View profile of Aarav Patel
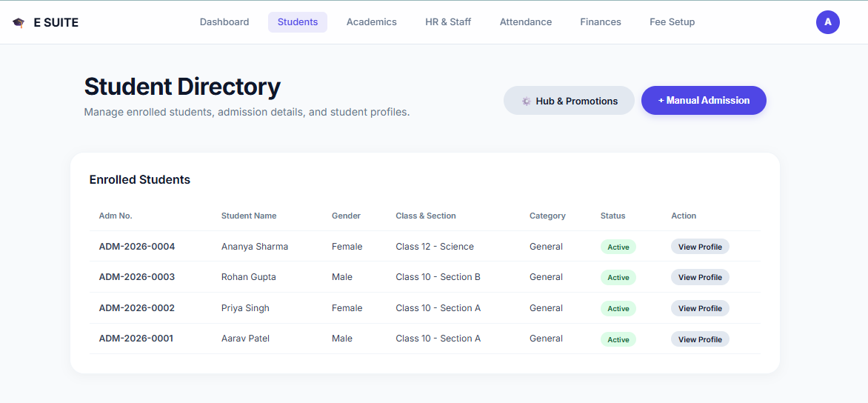 point(701,339)
